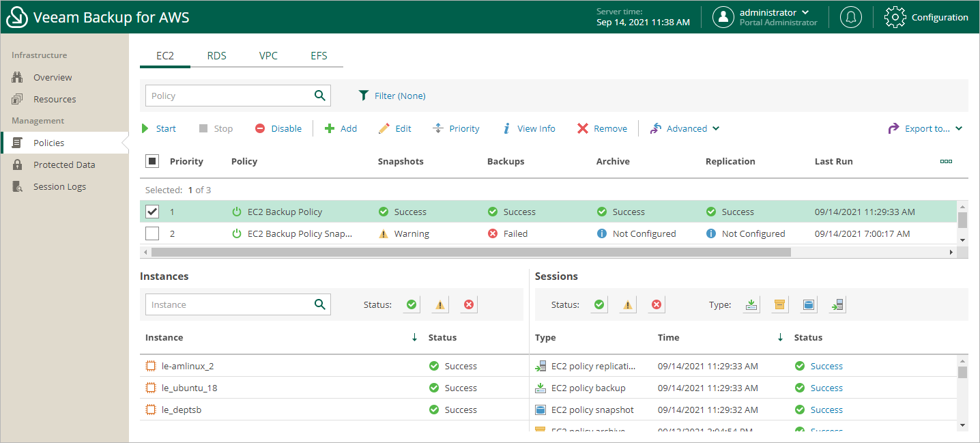Click the power icon of EC2 Backup Policy
Viewport: 980px width, 443px height.
click(x=237, y=212)
